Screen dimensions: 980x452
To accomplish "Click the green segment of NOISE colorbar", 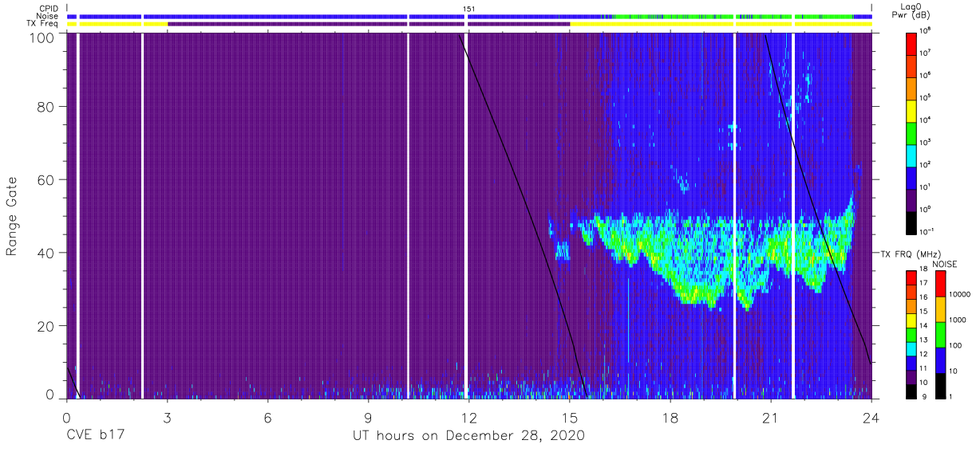I will point(940,334).
